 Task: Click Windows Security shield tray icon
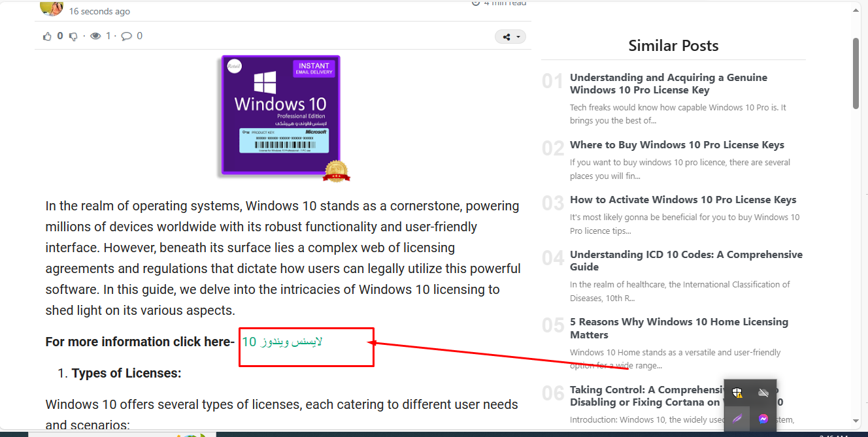tap(737, 393)
